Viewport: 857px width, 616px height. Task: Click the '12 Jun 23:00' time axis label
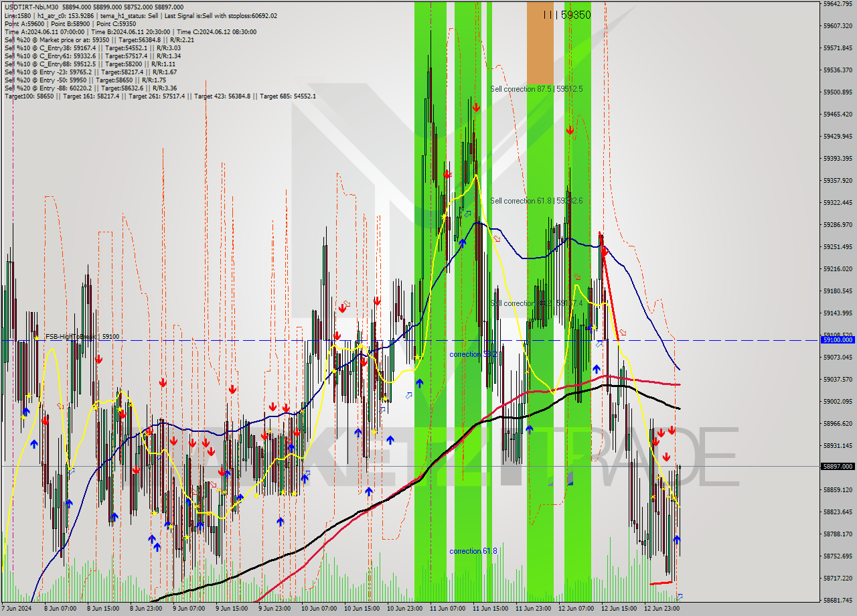pyautogui.click(x=661, y=609)
